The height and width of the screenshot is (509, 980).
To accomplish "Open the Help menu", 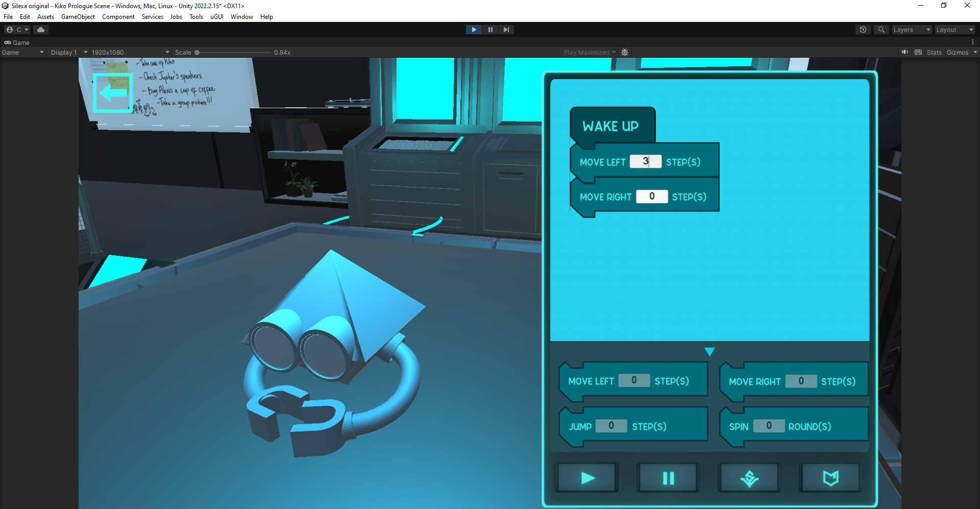I will [266, 17].
